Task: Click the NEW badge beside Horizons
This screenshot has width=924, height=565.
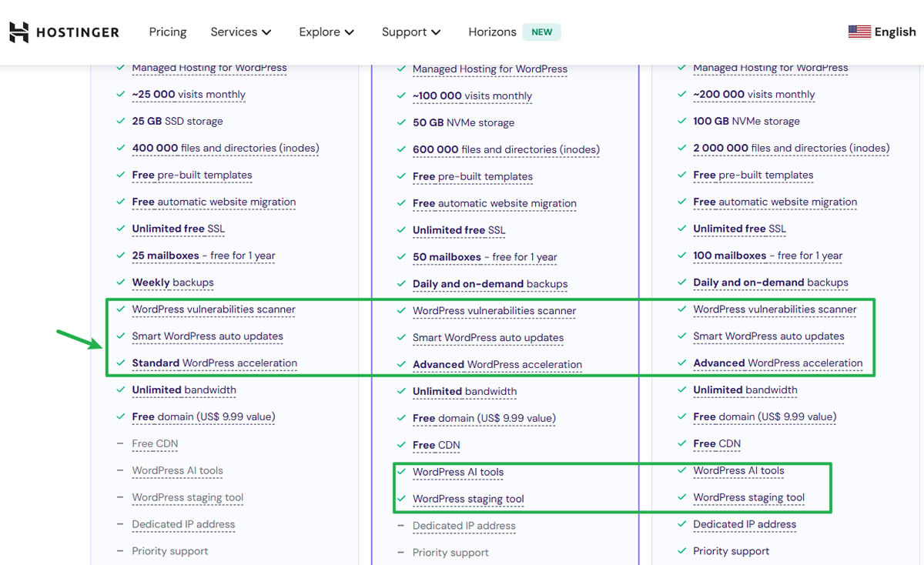Action: 542,32
